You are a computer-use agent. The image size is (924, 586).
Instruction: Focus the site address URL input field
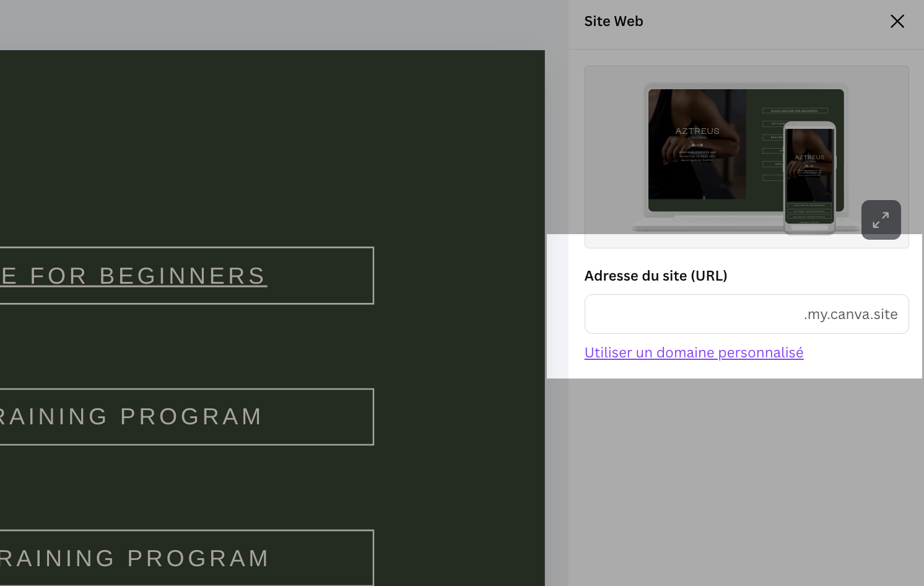point(746,314)
